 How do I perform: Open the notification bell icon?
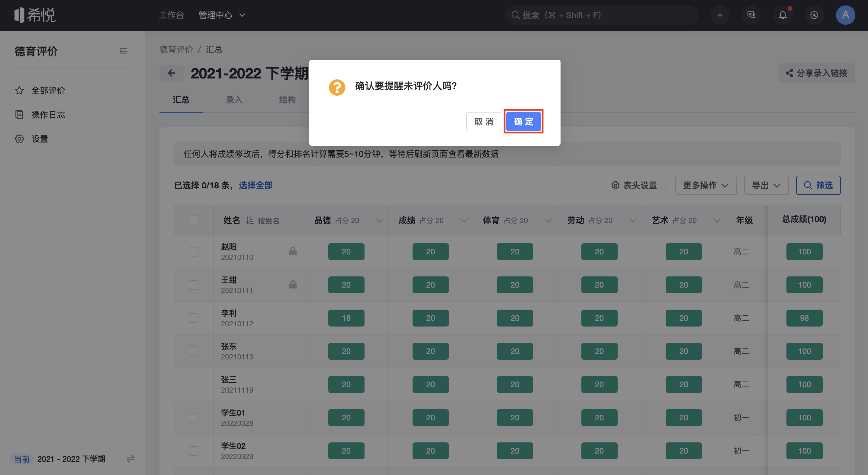783,15
